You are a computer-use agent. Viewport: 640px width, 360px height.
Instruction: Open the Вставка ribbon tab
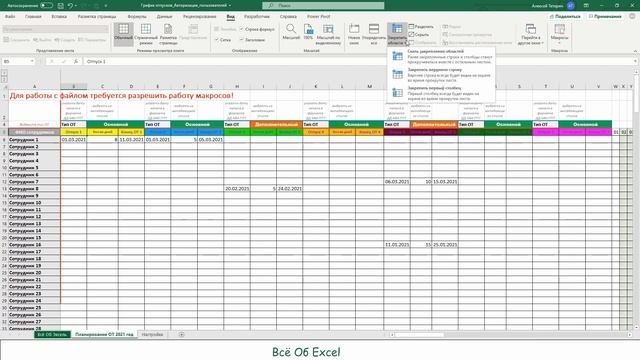pos(59,16)
